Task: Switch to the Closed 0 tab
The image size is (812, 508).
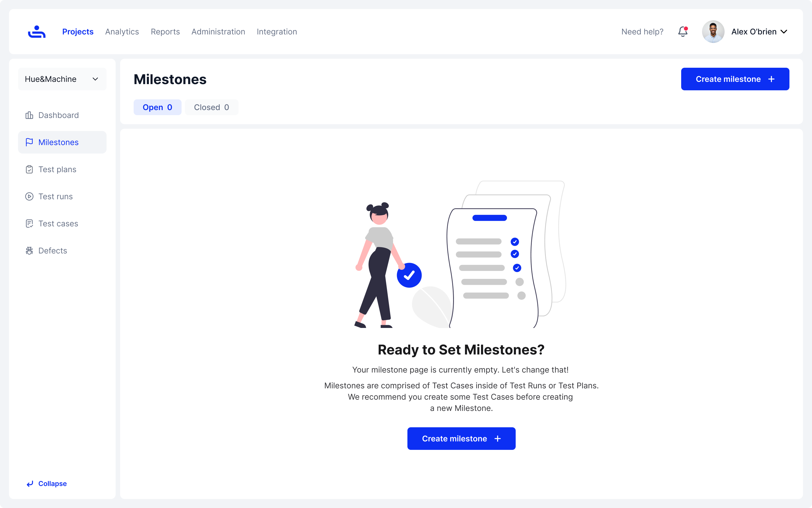Action: [x=211, y=107]
